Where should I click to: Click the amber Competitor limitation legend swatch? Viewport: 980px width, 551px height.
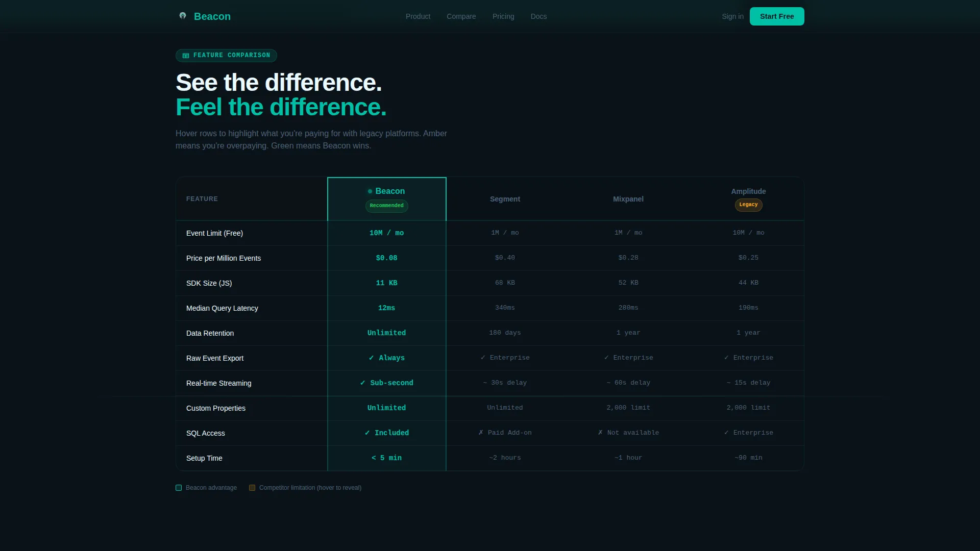coord(252,488)
